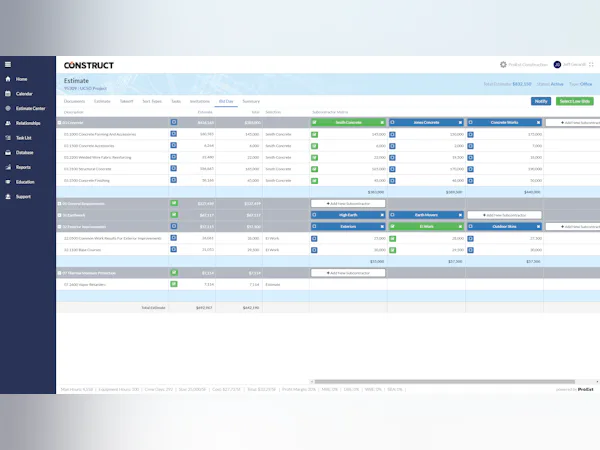The width and height of the screenshot is (600, 450).
Task: Click the horizontal scrollbar below the matrix
Action: (x=444, y=382)
